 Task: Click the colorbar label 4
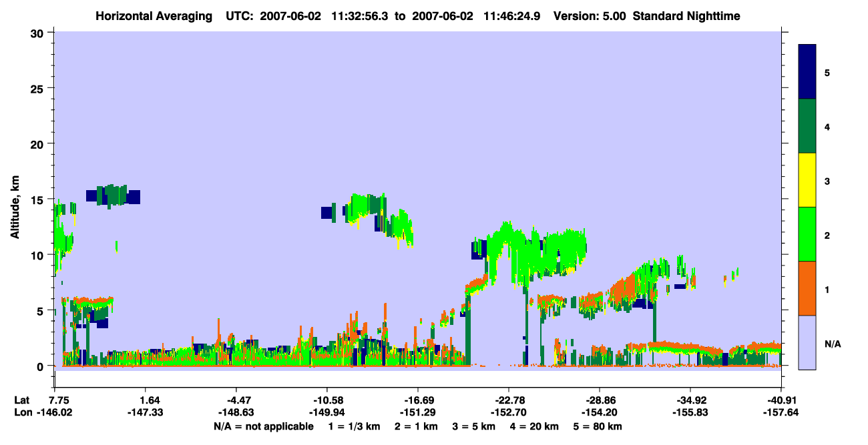click(827, 127)
